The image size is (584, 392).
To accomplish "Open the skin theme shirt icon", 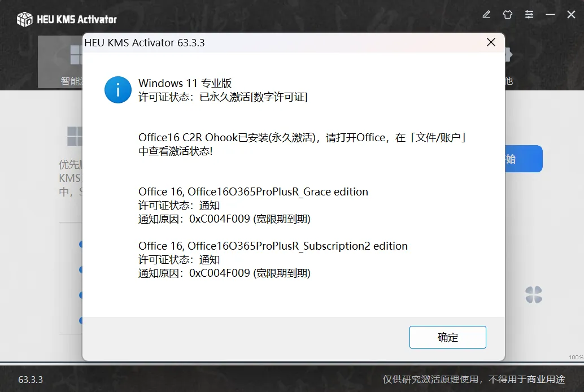I will [508, 15].
